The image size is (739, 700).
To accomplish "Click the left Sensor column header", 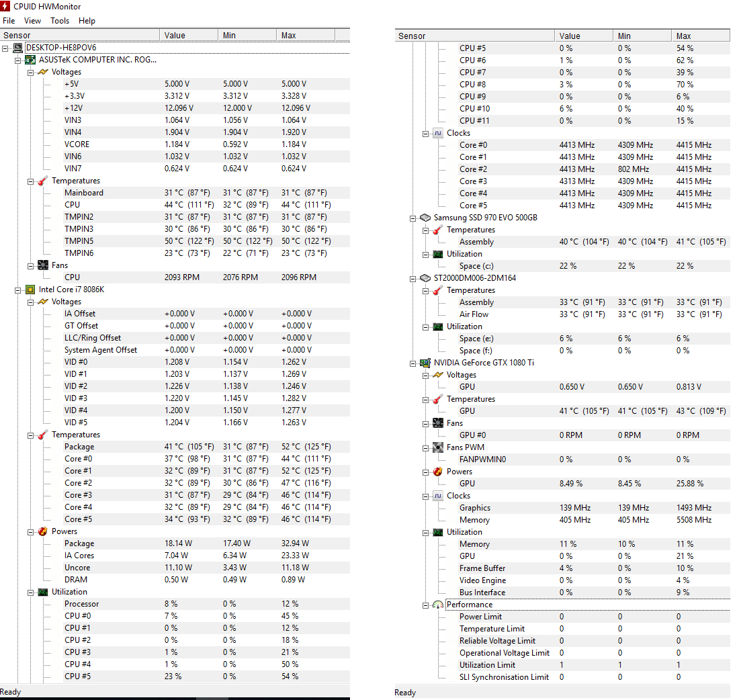I will (80, 36).
